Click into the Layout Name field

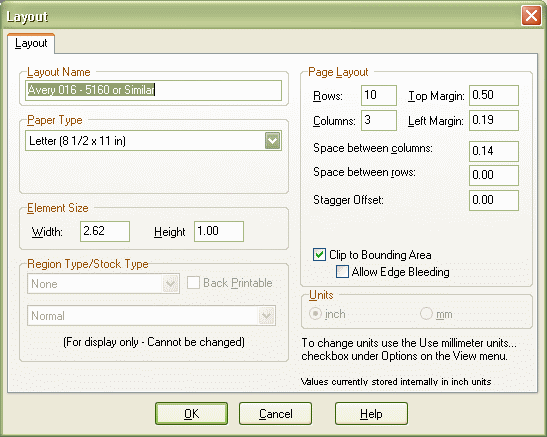pyautogui.click(x=153, y=90)
